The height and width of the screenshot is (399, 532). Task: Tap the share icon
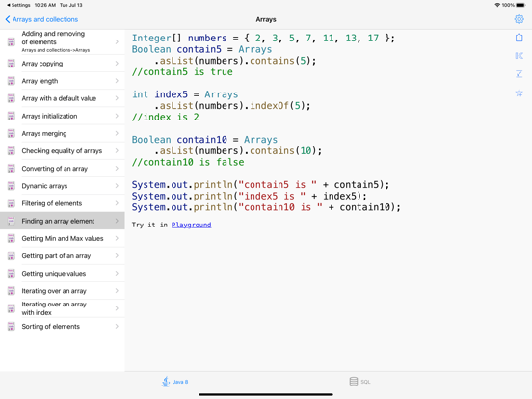click(519, 37)
